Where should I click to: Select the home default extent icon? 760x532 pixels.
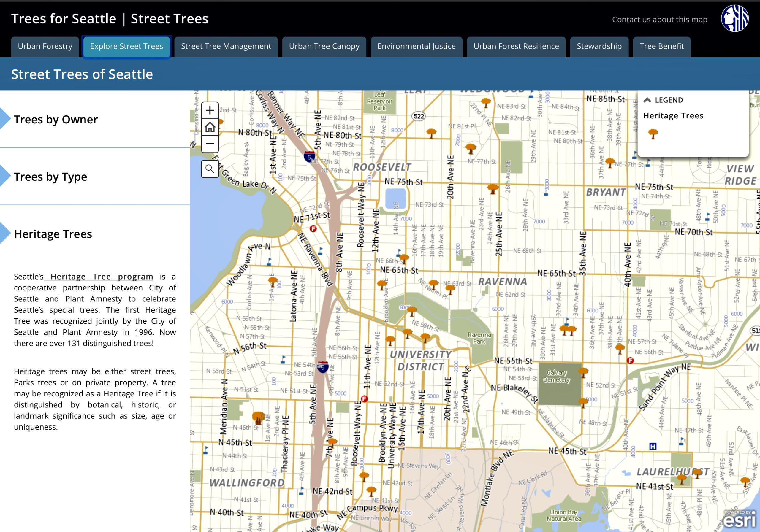pos(210,127)
